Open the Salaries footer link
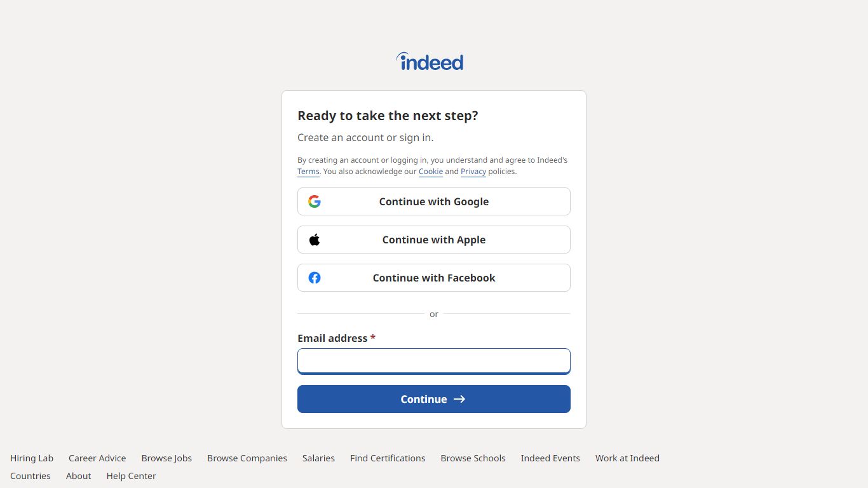Screen dimensions: 868x488 318,458
